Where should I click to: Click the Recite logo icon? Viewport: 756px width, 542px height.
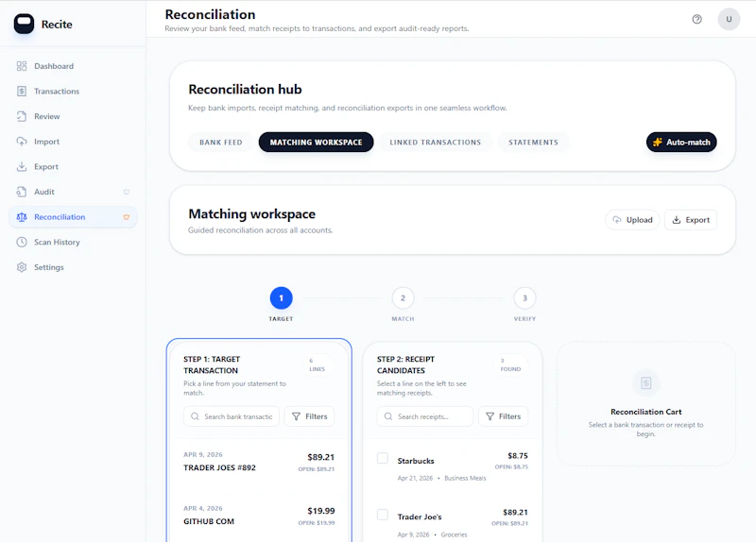tap(24, 24)
